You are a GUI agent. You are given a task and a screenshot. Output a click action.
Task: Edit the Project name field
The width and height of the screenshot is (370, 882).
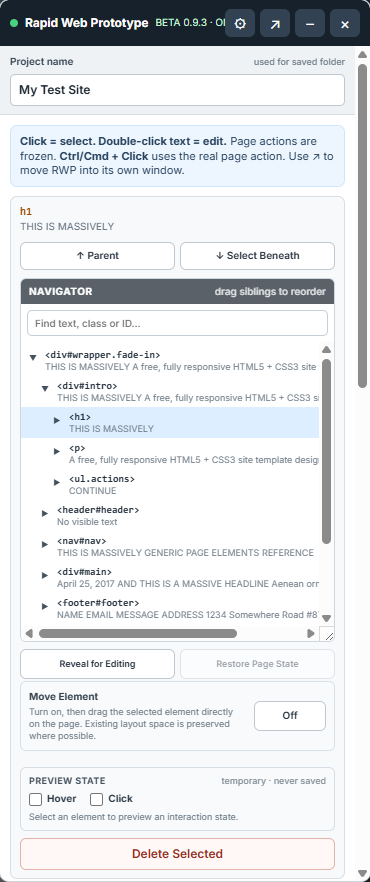tap(177, 90)
